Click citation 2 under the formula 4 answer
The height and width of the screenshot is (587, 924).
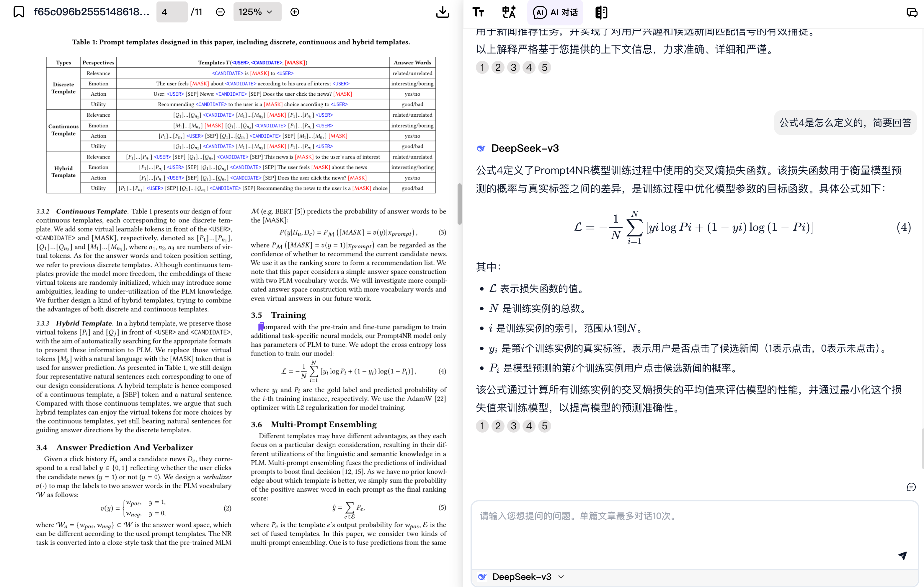498,426
